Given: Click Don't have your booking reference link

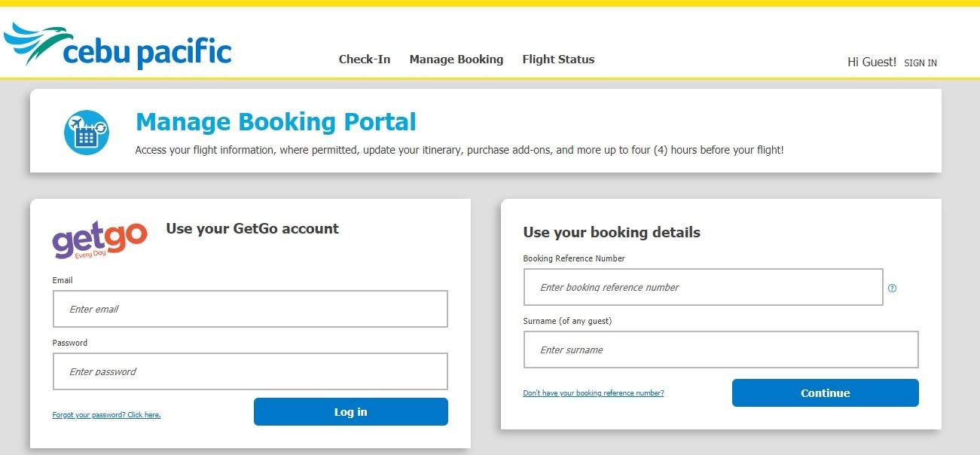Looking at the screenshot, I should point(594,393).
